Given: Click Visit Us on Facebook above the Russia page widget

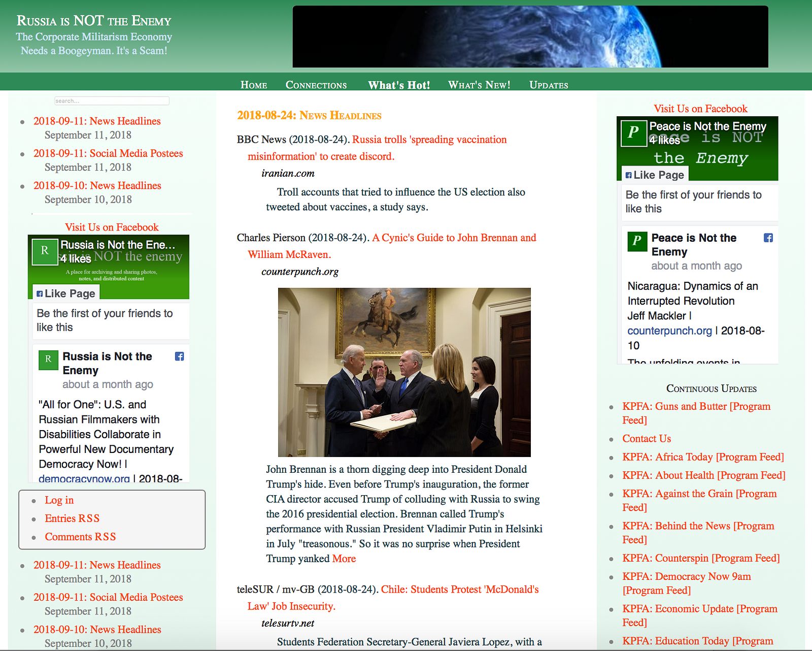Looking at the screenshot, I should tap(112, 227).
